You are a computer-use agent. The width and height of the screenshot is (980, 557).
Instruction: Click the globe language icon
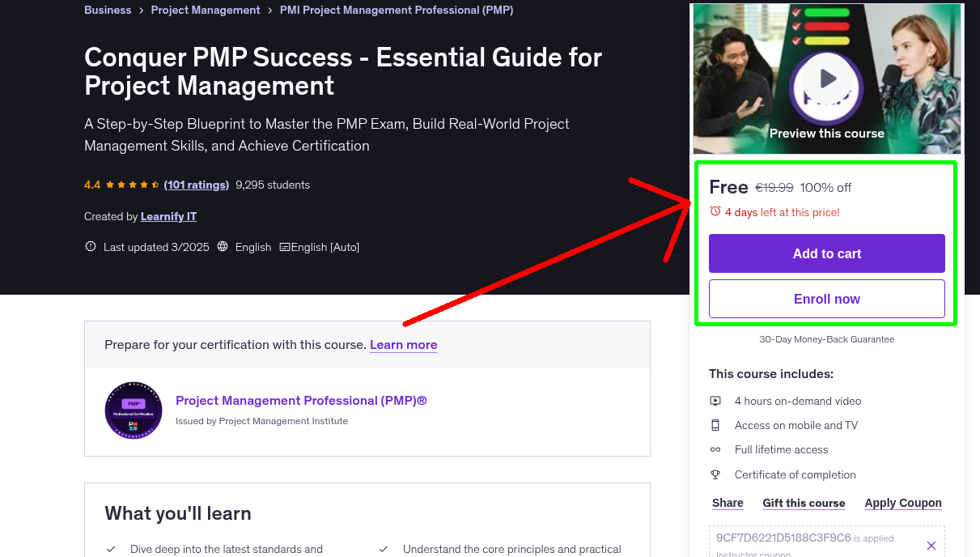pyautogui.click(x=223, y=247)
